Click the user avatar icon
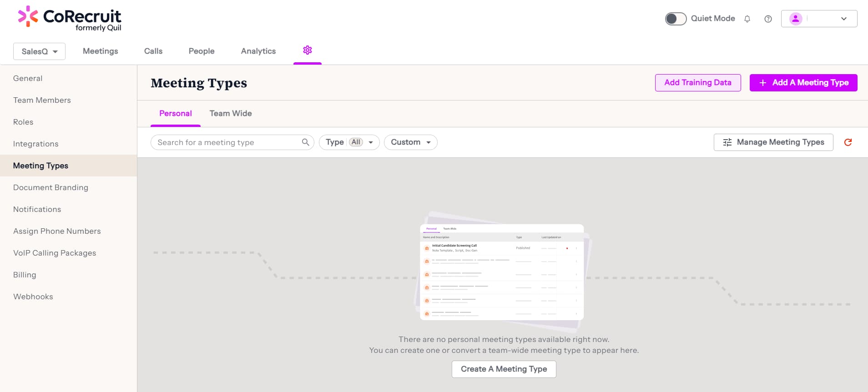This screenshot has width=868, height=392. (796, 19)
